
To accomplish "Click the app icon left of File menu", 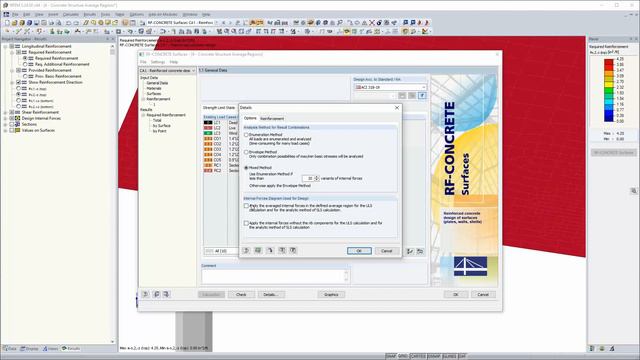I will pos(6,14).
